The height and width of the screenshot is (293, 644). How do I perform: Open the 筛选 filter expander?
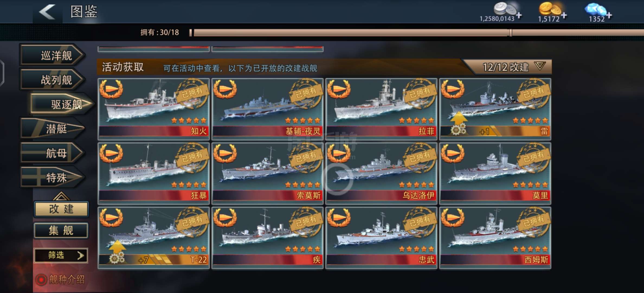pos(61,255)
